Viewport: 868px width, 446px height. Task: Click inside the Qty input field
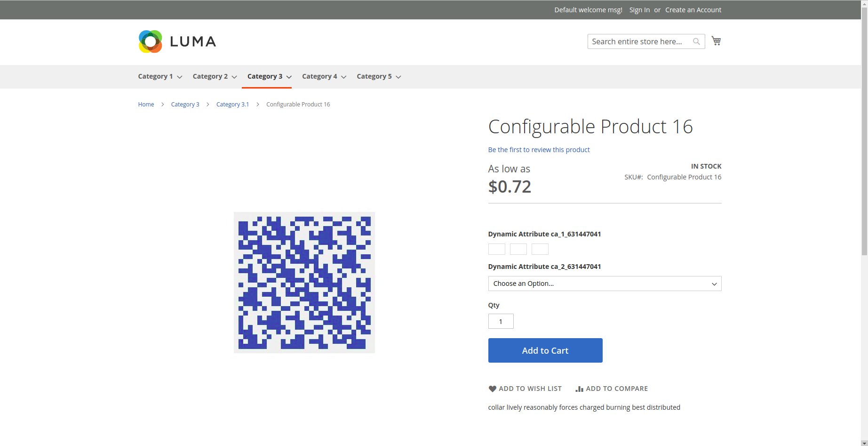(x=501, y=321)
